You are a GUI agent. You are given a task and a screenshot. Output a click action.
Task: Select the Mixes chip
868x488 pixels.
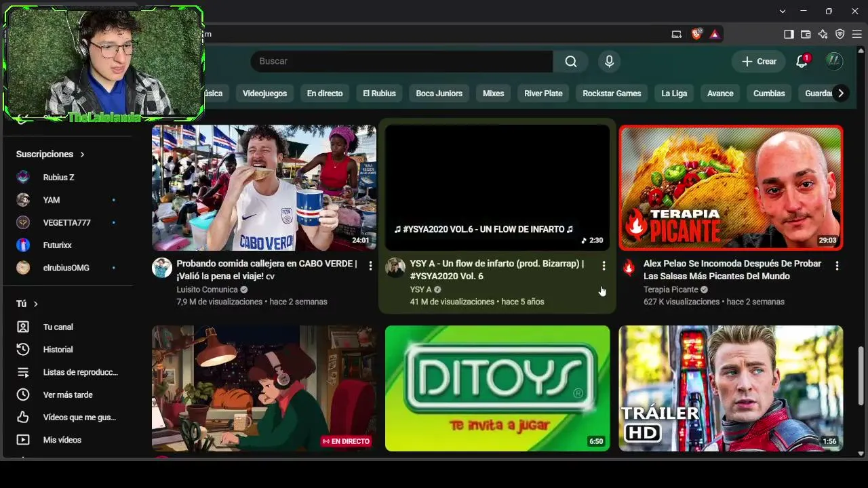tap(493, 94)
